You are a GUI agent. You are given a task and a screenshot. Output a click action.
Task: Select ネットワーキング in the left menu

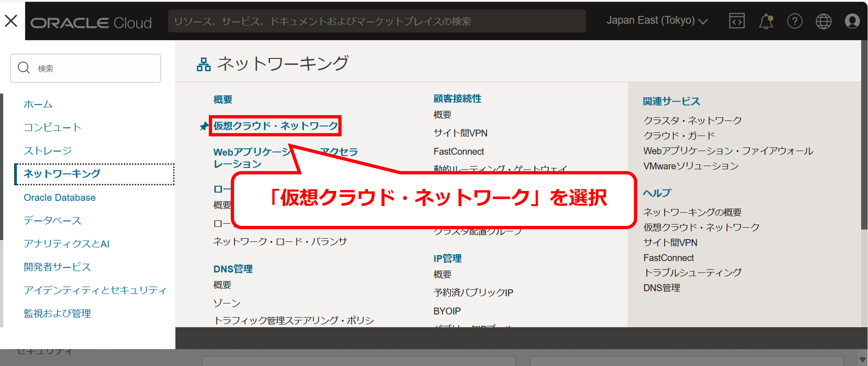62,174
